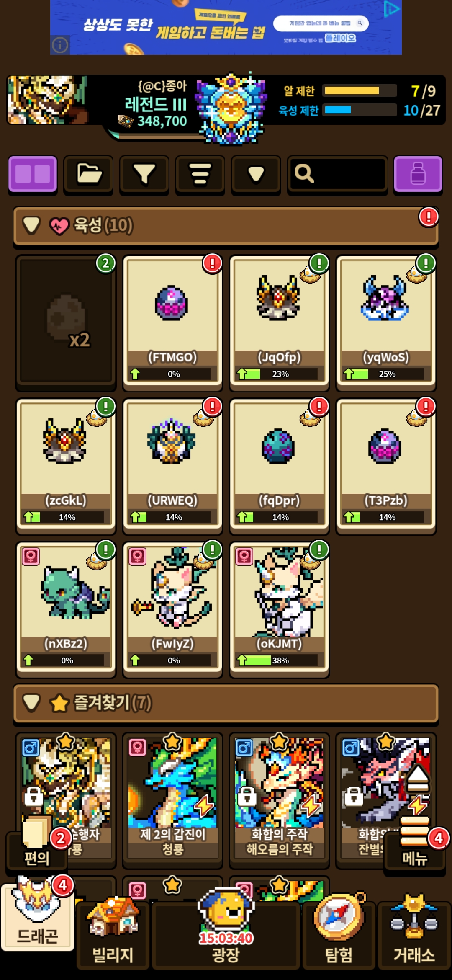Select the (FTMGO) egg card

pyautogui.click(x=172, y=320)
